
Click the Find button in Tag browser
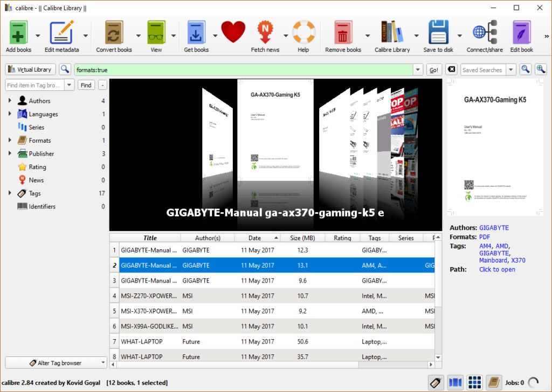click(86, 85)
